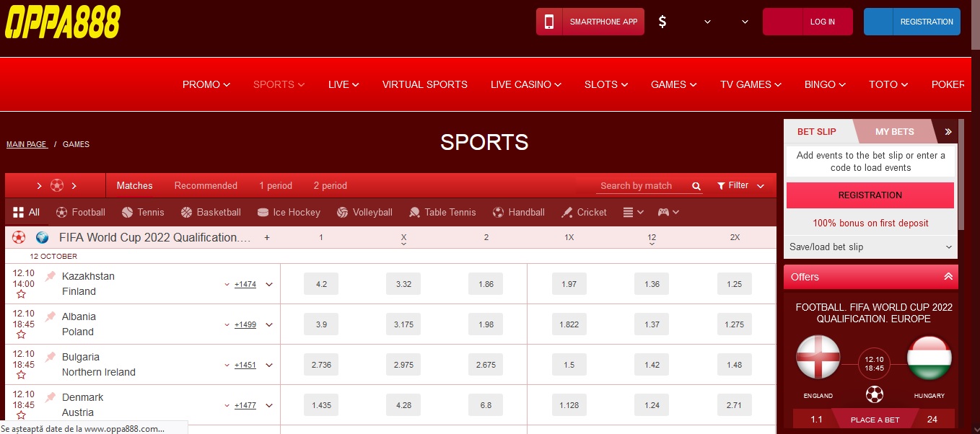Select the 1 period tab
The image size is (980, 434).
(x=276, y=185)
